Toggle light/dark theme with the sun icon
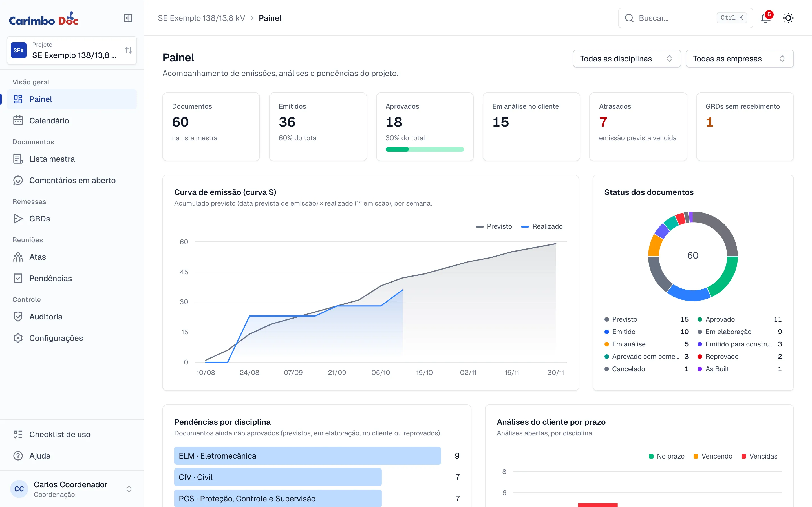The width and height of the screenshot is (812, 507). click(788, 18)
